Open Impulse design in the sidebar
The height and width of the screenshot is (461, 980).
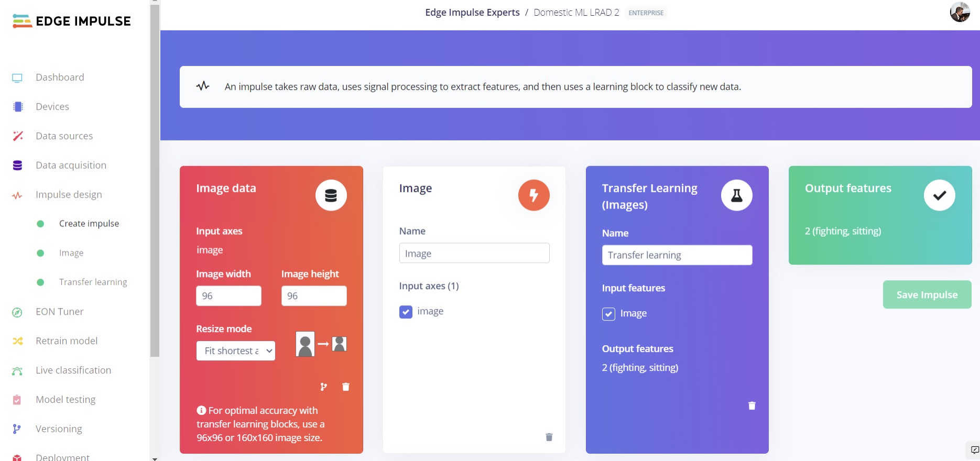coord(69,195)
